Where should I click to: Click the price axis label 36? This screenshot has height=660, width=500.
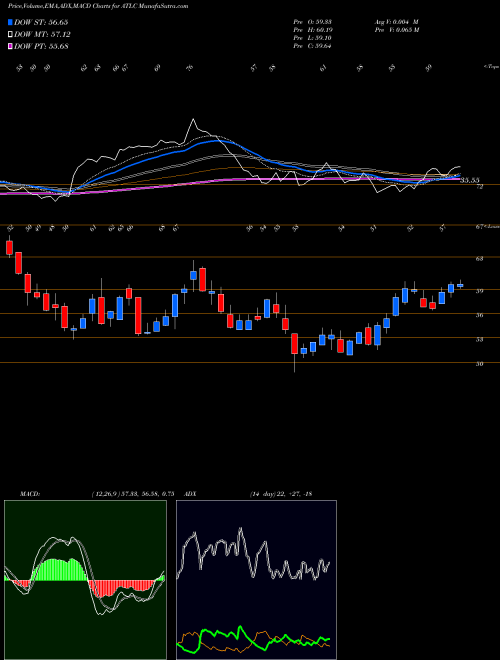pyautogui.click(x=479, y=315)
